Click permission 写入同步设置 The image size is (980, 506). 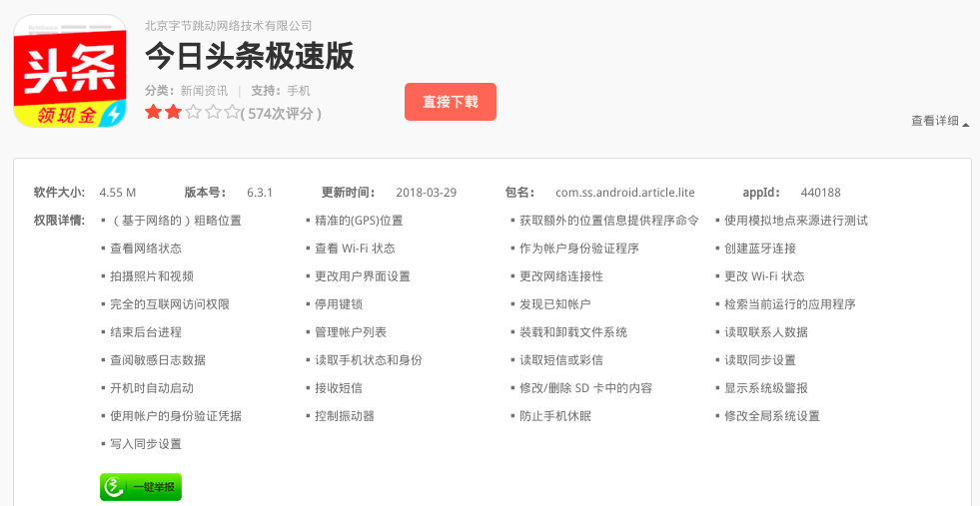coord(146,444)
